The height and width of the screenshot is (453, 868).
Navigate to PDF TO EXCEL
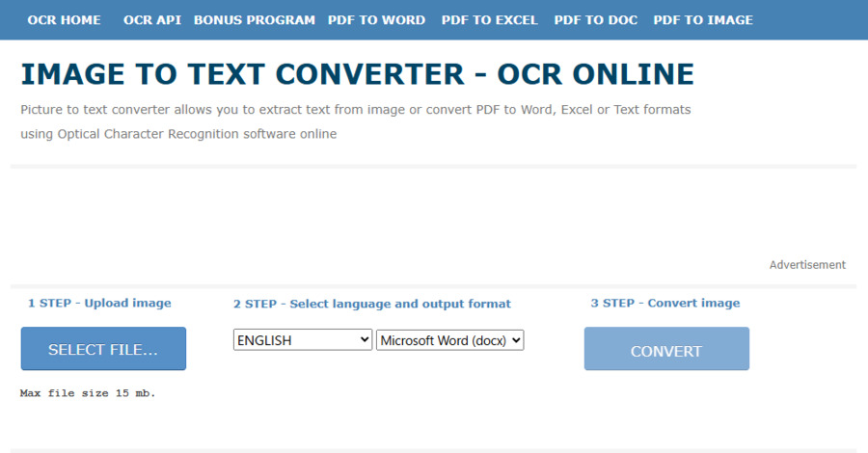pyautogui.click(x=489, y=20)
